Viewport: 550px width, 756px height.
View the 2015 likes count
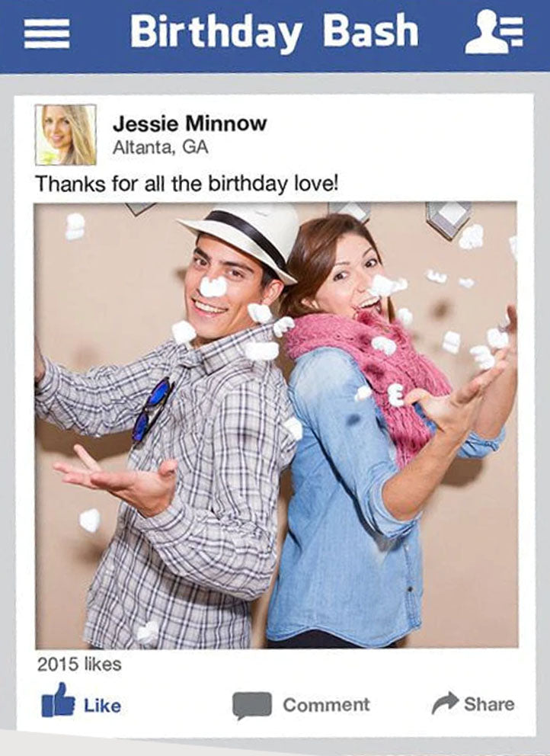(x=79, y=665)
